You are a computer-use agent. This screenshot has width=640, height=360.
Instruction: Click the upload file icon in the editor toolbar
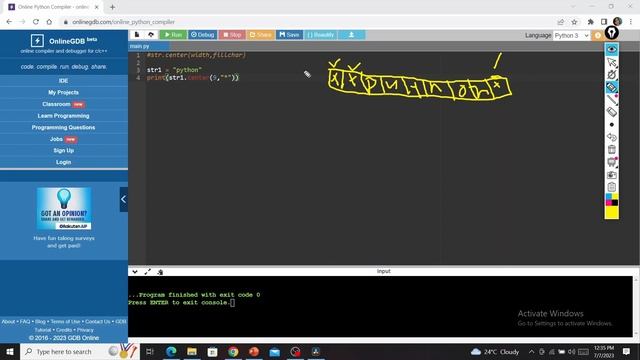[151, 35]
